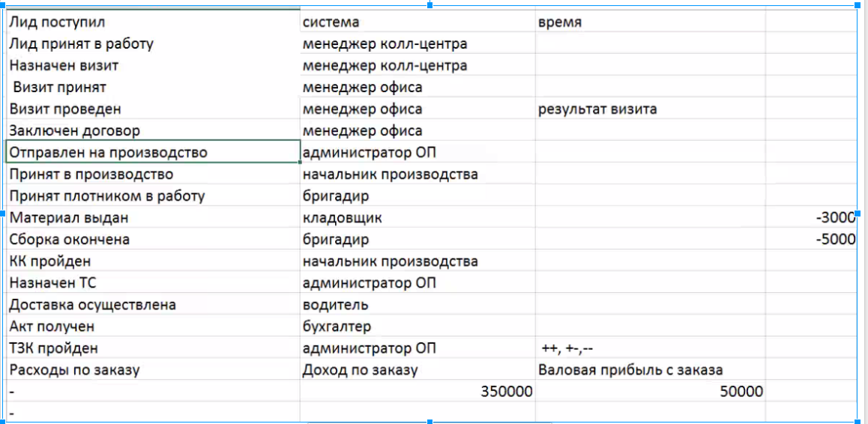The image size is (868, 424).
Task: Click the bottom-right corner resize handle
Action: [x=858, y=421]
